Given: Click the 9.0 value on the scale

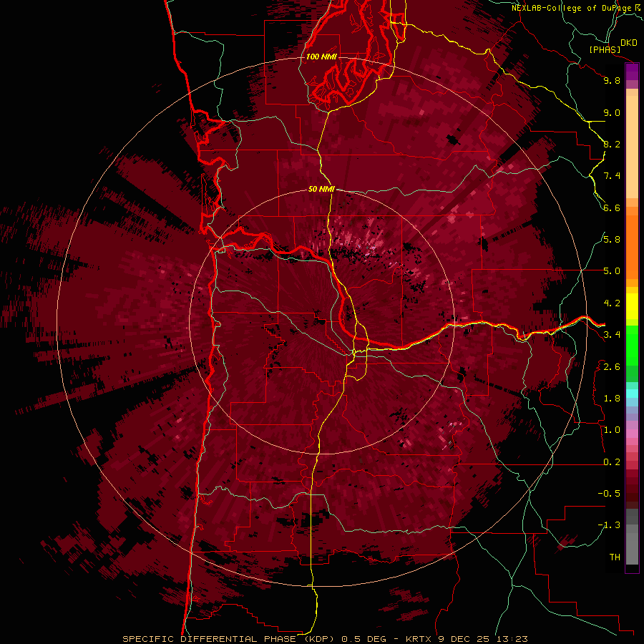Looking at the screenshot, I should pos(612,113).
